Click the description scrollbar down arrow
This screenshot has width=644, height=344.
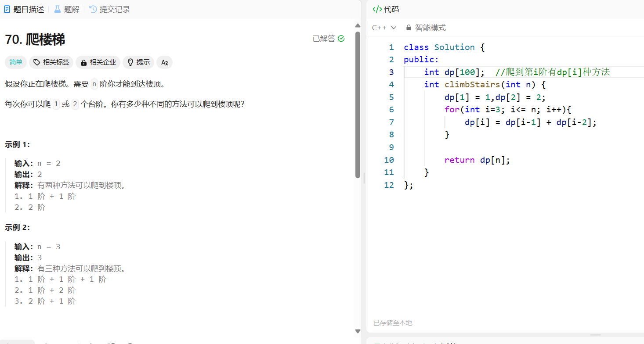click(x=358, y=331)
